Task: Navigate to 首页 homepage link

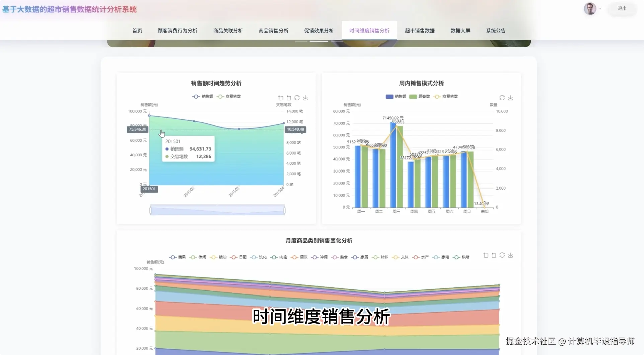Action: pos(137,30)
